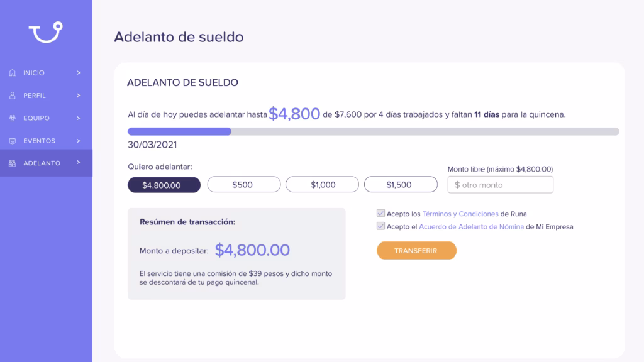Expand the Equipo menu chevron
The height and width of the screenshot is (362, 644).
click(78, 118)
